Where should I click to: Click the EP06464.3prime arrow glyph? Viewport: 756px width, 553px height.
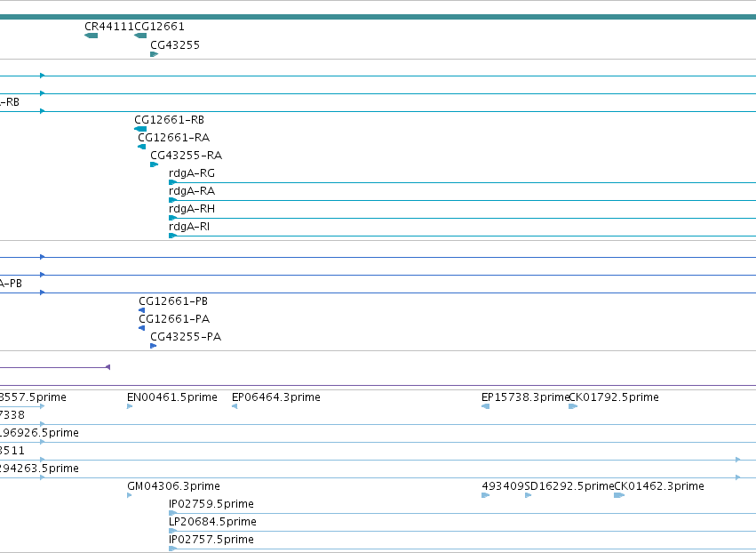pos(235,406)
